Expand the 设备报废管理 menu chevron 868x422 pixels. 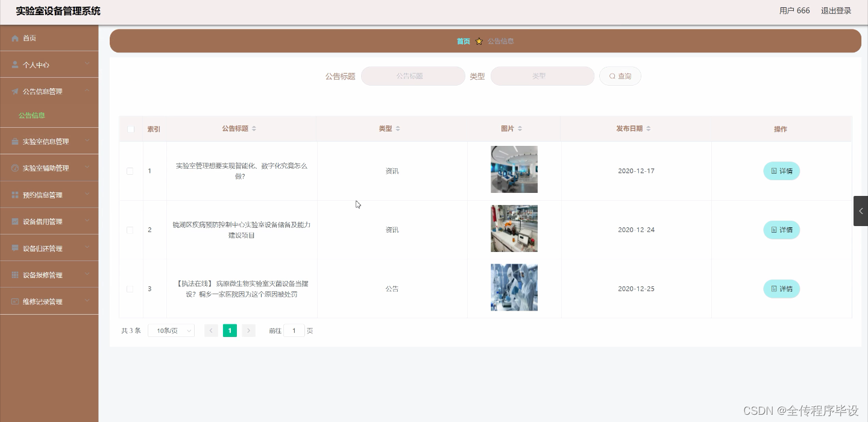[86, 274]
